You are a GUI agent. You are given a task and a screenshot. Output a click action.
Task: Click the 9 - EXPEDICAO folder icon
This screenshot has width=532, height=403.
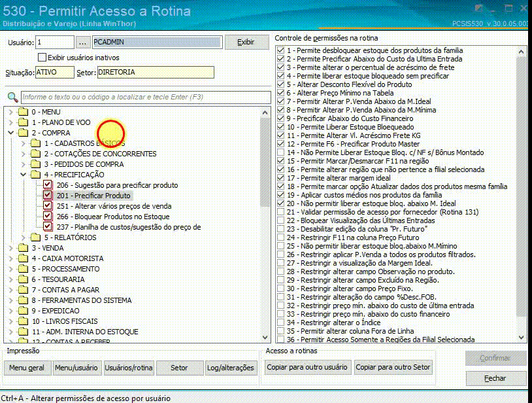[x=23, y=311]
